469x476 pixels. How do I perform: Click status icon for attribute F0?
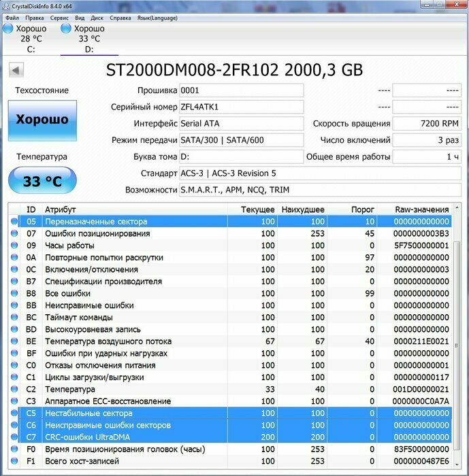coord(14,449)
